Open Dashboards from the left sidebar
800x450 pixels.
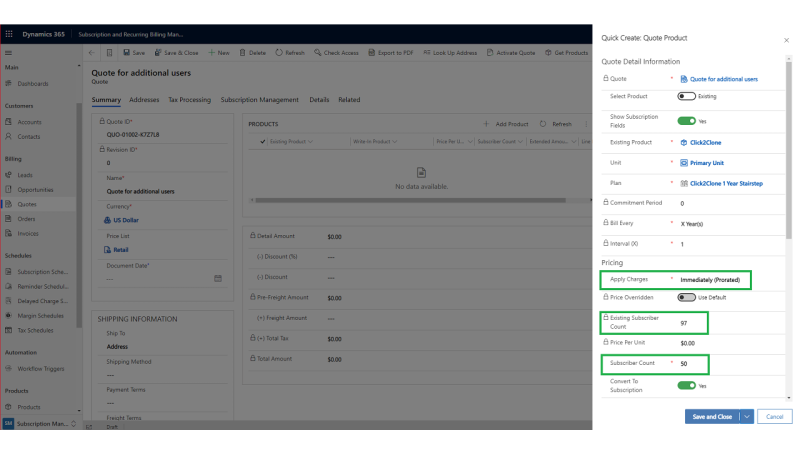pos(32,84)
